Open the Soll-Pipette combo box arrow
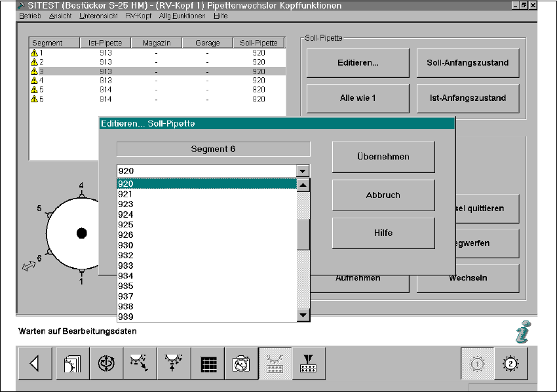557x392 pixels. click(x=302, y=171)
